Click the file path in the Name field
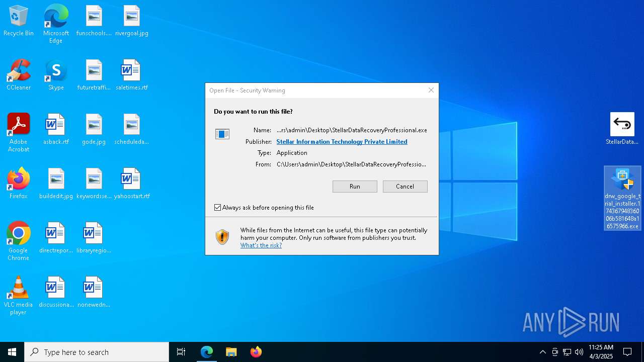This screenshot has height=362, width=644. (x=352, y=130)
